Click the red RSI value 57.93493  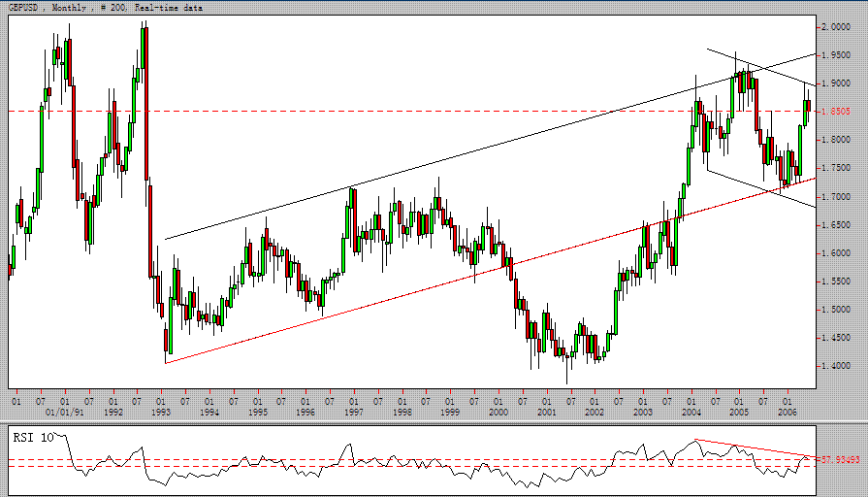(x=840, y=460)
